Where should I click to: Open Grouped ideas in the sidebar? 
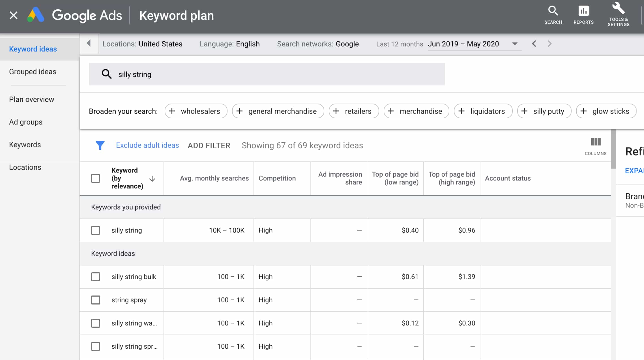point(33,72)
